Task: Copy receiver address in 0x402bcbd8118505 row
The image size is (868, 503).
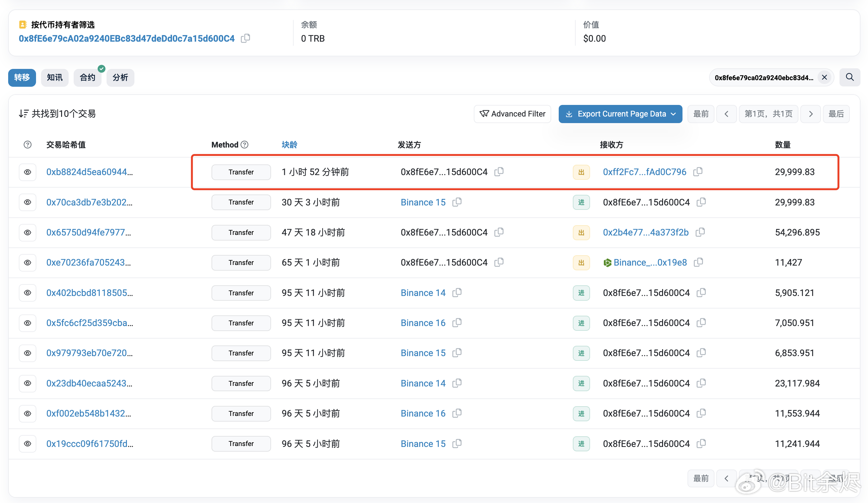Action: (701, 292)
